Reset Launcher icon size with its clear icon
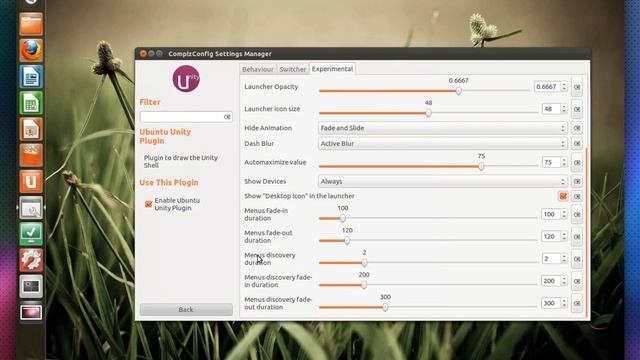The width and height of the screenshot is (640, 360). [577, 109]
